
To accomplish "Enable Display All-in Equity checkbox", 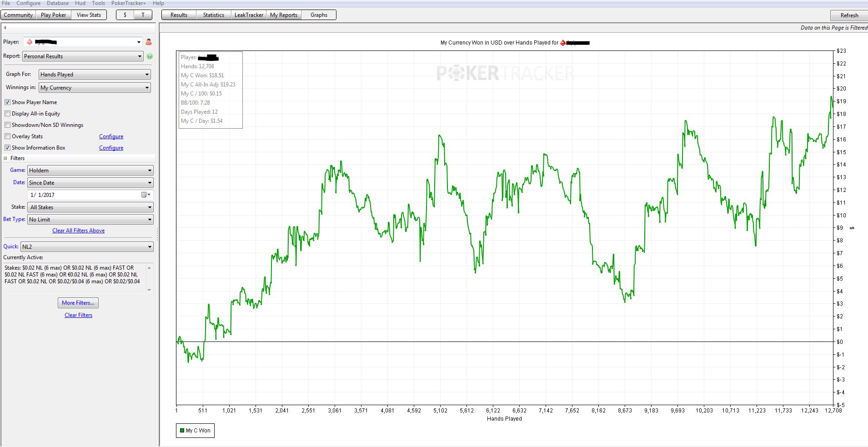I will point(7,114).
